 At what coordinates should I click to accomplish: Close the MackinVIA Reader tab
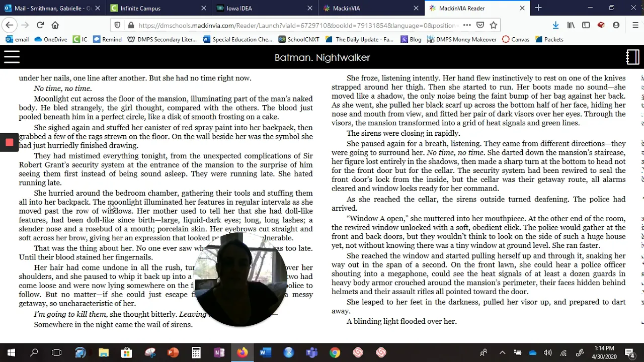(522, 8)
